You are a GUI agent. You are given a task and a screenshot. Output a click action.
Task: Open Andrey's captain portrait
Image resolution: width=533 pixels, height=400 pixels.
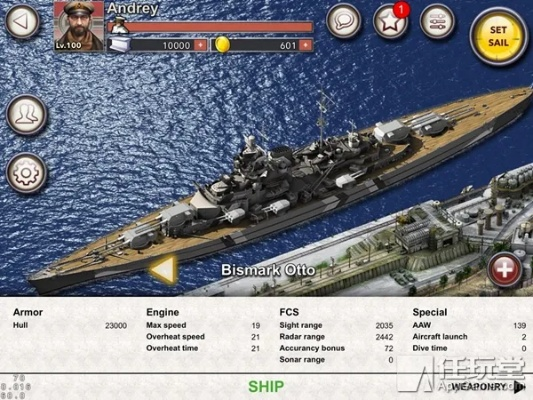tap(79, 26)
